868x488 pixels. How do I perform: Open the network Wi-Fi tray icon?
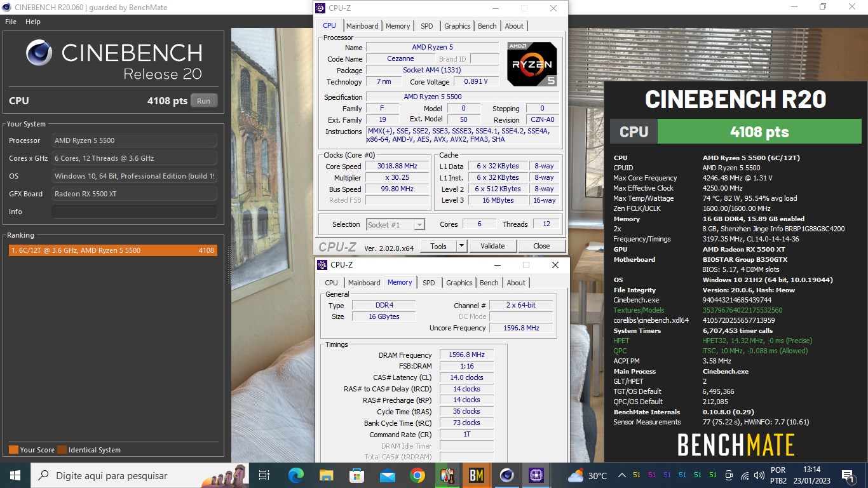click(x=744, y=475)
